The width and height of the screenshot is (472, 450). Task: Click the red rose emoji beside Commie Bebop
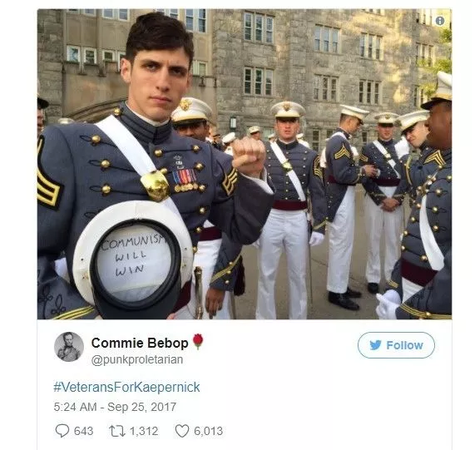[198, 341]
